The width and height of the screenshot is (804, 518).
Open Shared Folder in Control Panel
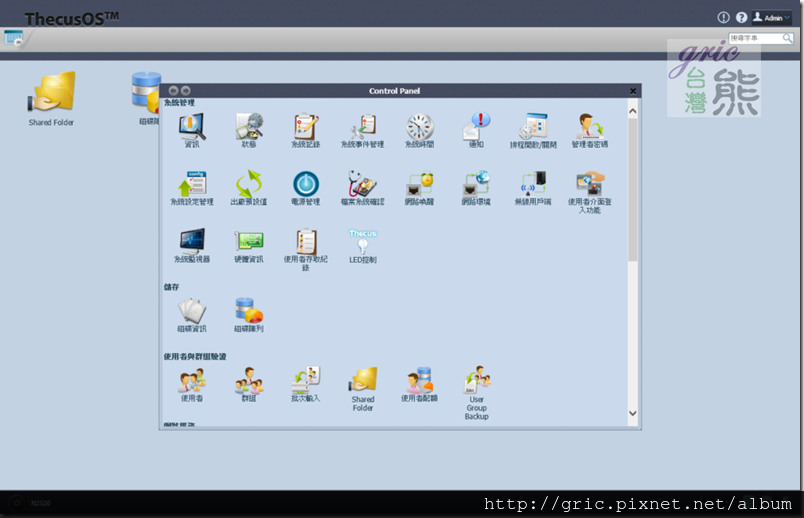[x=363, y=389]
